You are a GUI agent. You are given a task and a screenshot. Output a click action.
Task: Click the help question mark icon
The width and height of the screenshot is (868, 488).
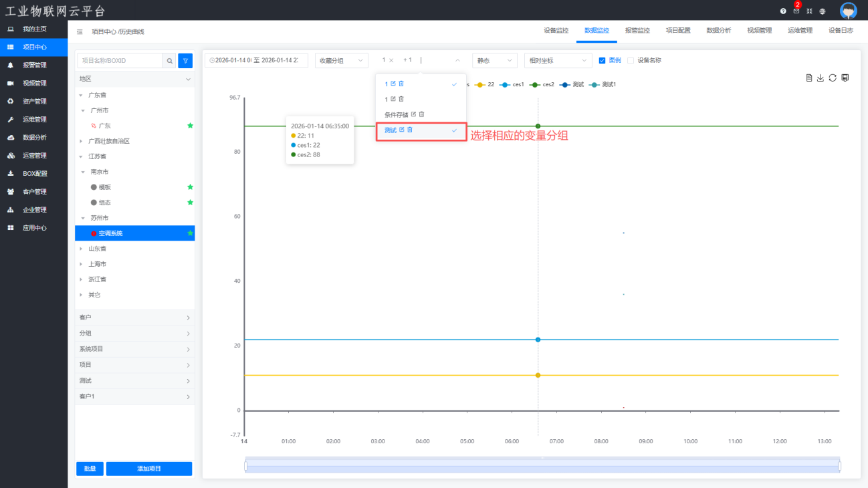tap(783, 11)
